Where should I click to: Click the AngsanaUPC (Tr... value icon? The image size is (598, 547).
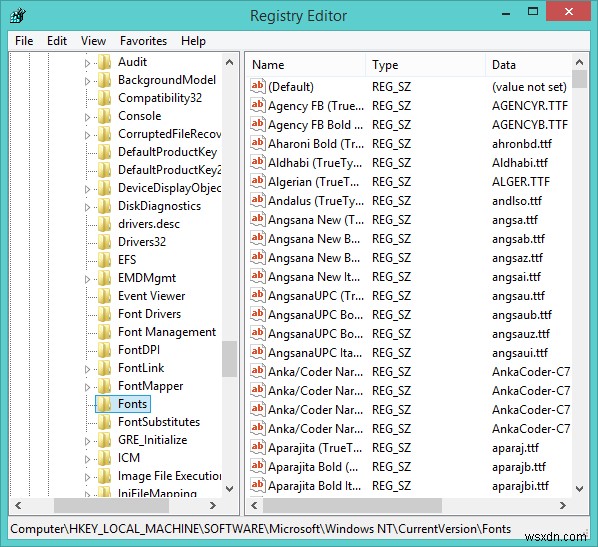257,296
